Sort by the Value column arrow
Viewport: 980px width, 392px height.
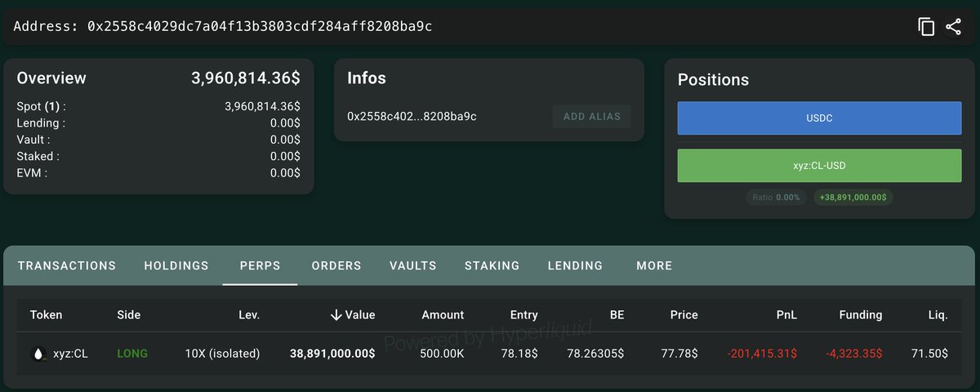pos(336,314)
